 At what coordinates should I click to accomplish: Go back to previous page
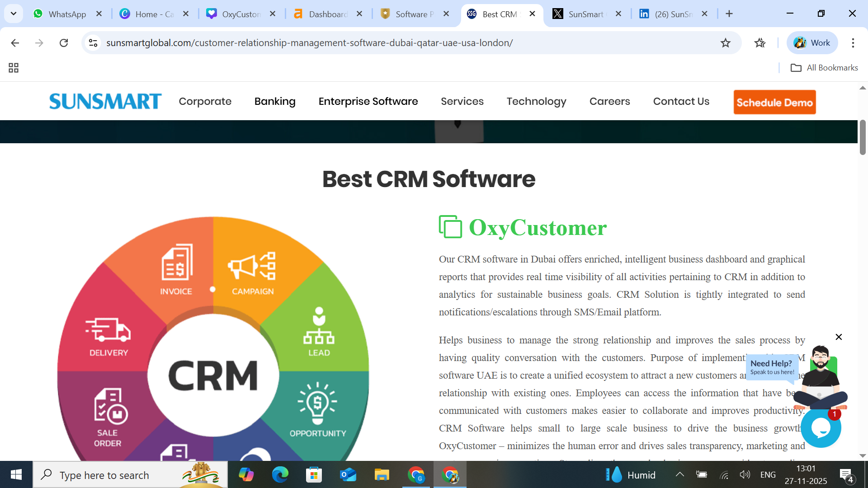[15, 43]
